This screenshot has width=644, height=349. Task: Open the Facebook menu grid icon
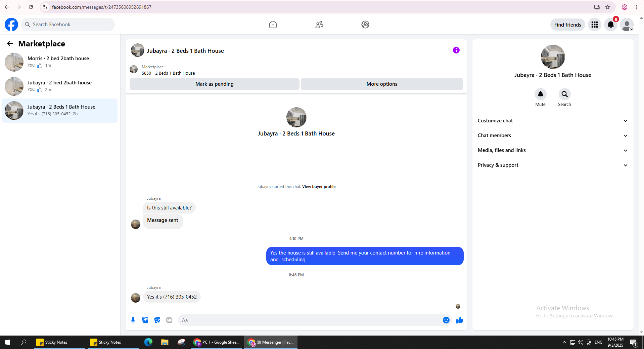click(595, 25)
